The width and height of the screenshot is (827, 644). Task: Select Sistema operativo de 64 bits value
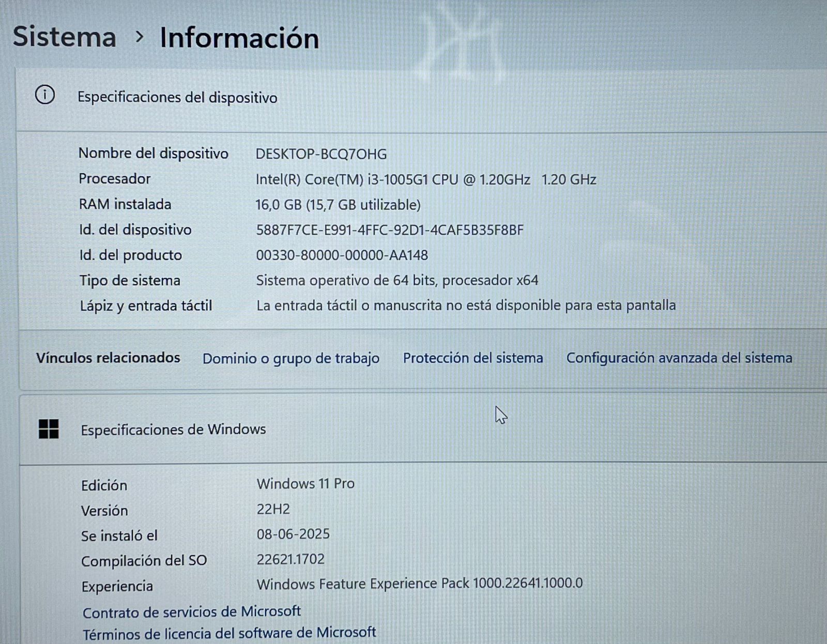[397, 280]
